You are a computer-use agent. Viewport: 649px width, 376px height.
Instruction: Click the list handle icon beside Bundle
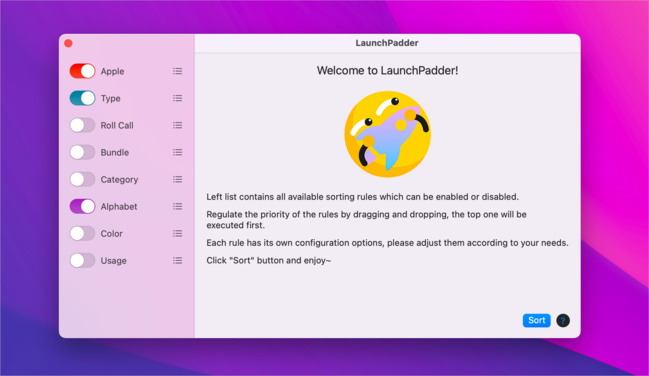[x=178, y=152]
